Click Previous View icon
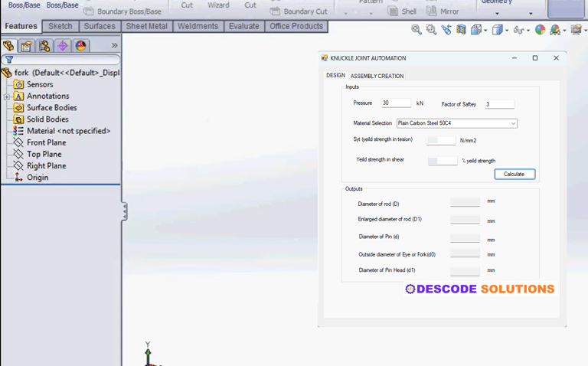Viewport: 588px width, 366px height. [446, 30]
